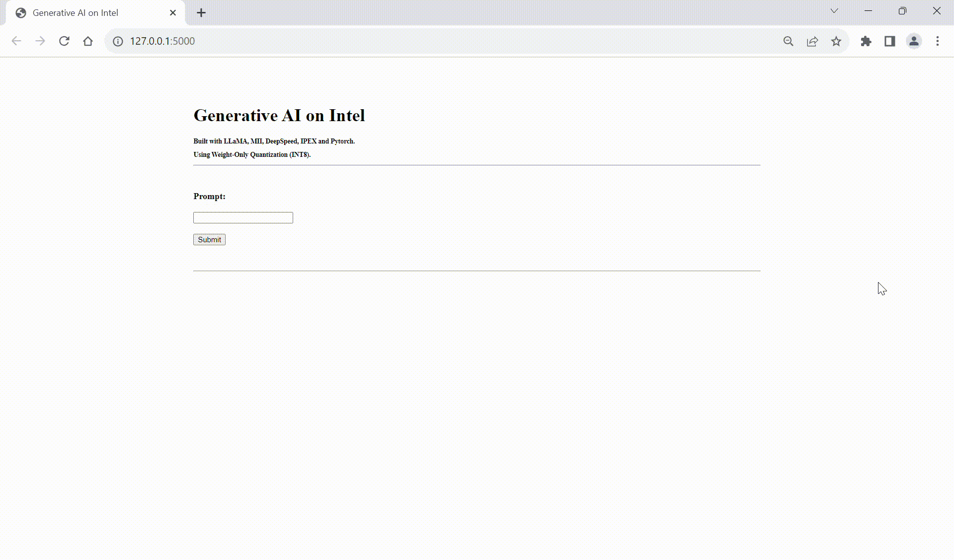Open the Extensions puzzle icon
Image resolution: width=954 pixels, height=560 pixels.
[866, 41]
